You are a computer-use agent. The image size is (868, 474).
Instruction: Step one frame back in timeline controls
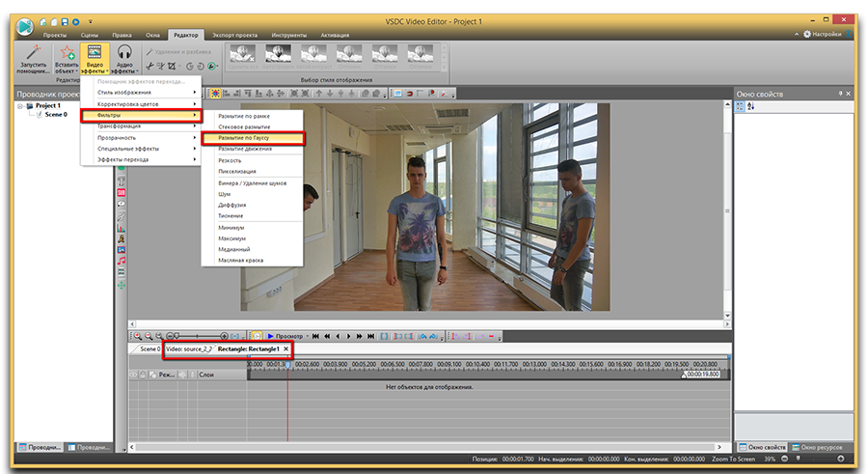coord(338,336)
